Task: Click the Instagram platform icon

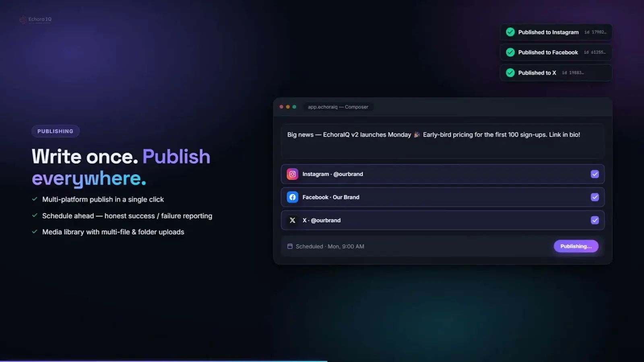Action: tap(293, 174)
